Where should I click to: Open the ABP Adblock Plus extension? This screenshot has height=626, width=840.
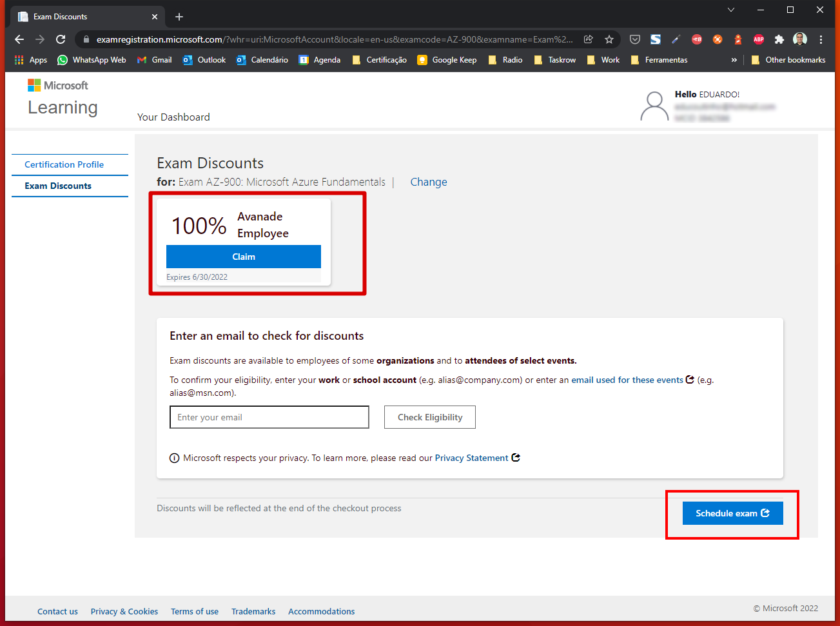[759, 39]
